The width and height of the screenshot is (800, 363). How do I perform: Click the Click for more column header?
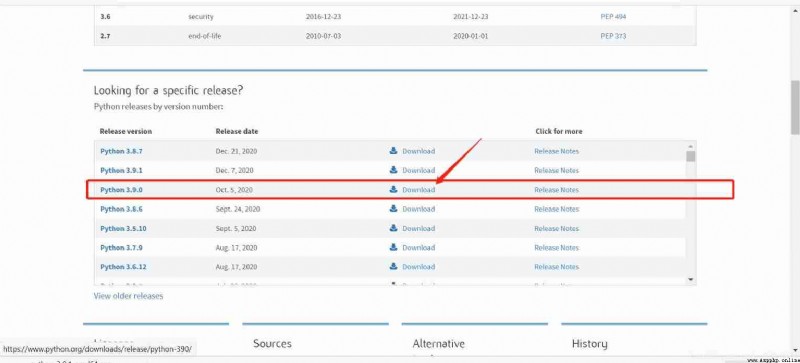click(559, 131)
